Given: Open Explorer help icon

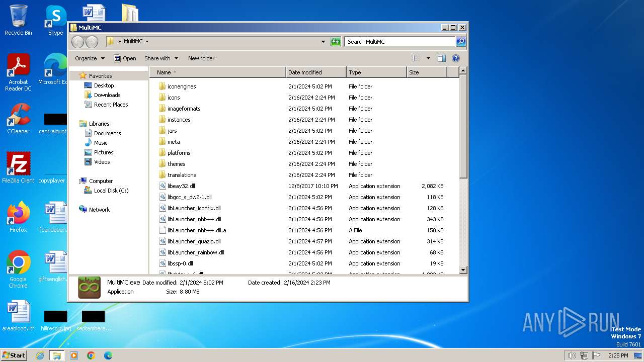Looking at the screenshot, I should click(x=456, y=58).
